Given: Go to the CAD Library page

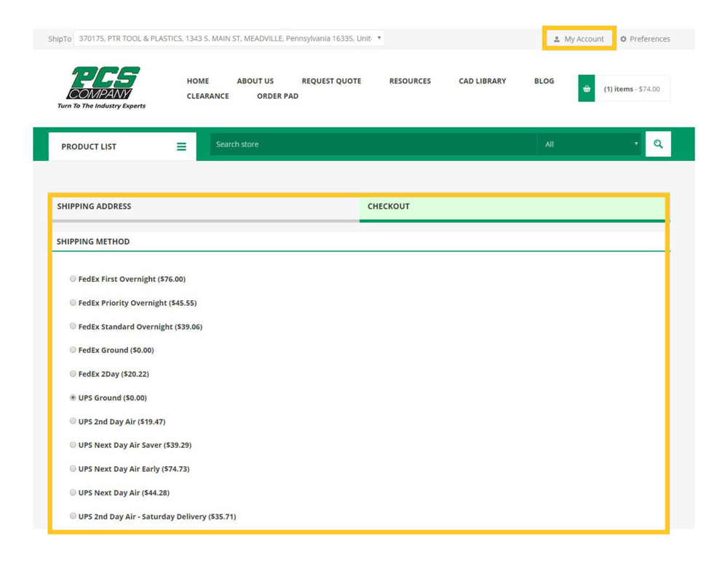Looking at the screenshot, I should 482,81.
